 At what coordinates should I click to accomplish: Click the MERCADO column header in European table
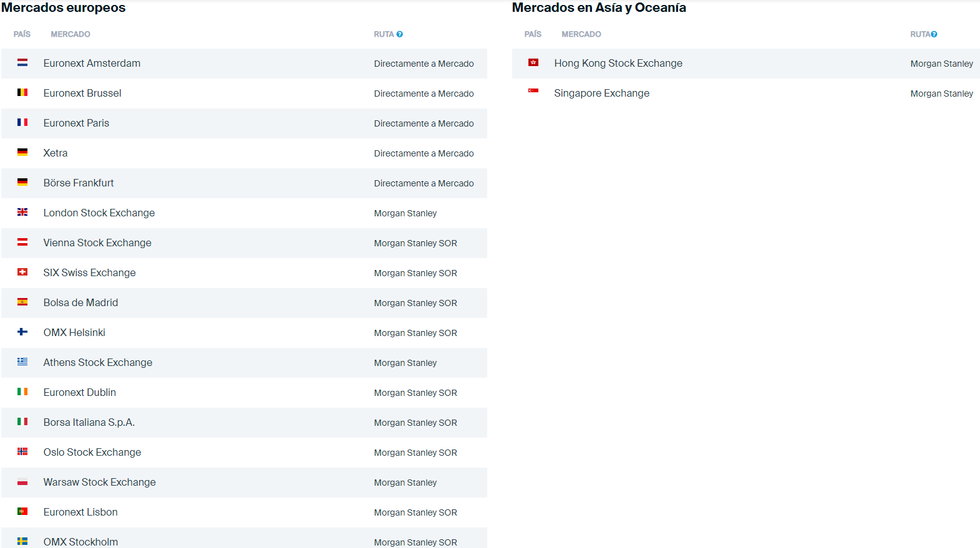70,34
